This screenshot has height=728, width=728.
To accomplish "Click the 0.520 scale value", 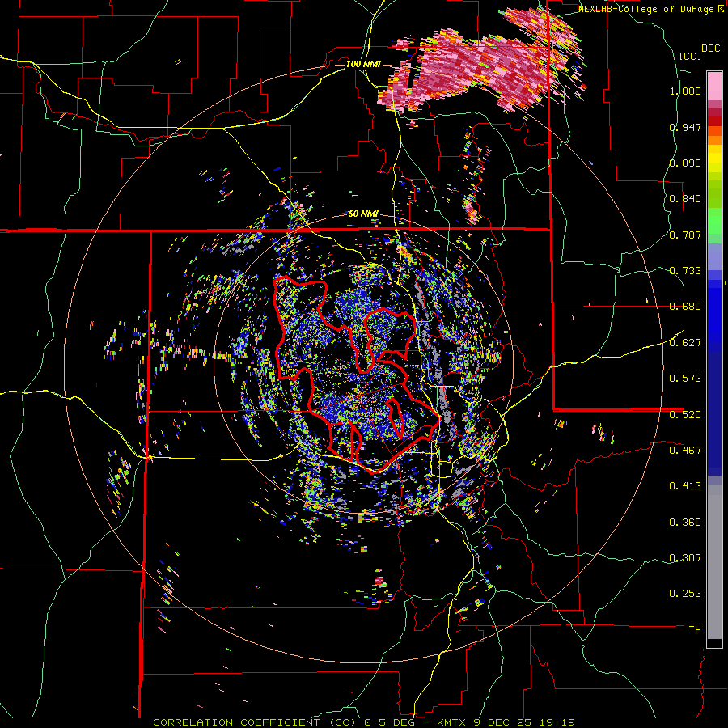I will (x=685, y=415).
